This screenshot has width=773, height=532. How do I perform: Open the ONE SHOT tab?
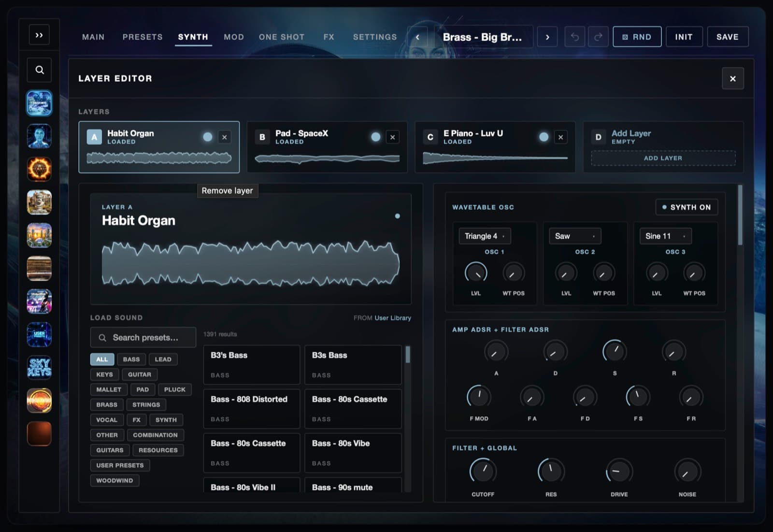[282, 37]
